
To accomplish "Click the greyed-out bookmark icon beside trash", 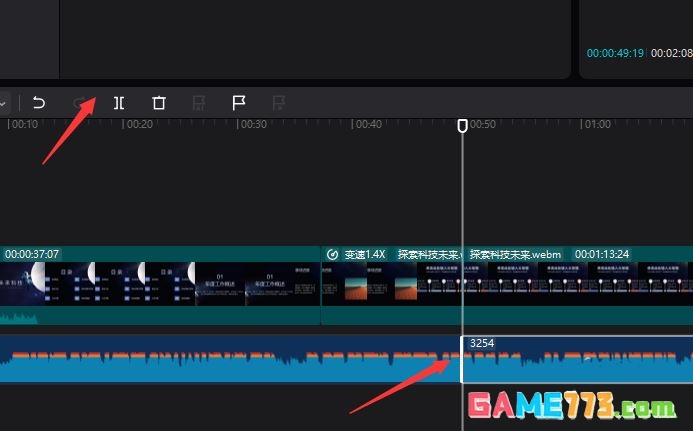I will tap(199, 102).
